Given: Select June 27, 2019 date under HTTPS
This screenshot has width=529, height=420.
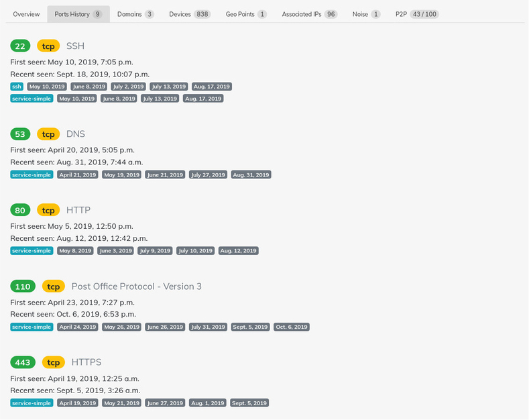Looking at the screenshot, I should coord(165,403).
